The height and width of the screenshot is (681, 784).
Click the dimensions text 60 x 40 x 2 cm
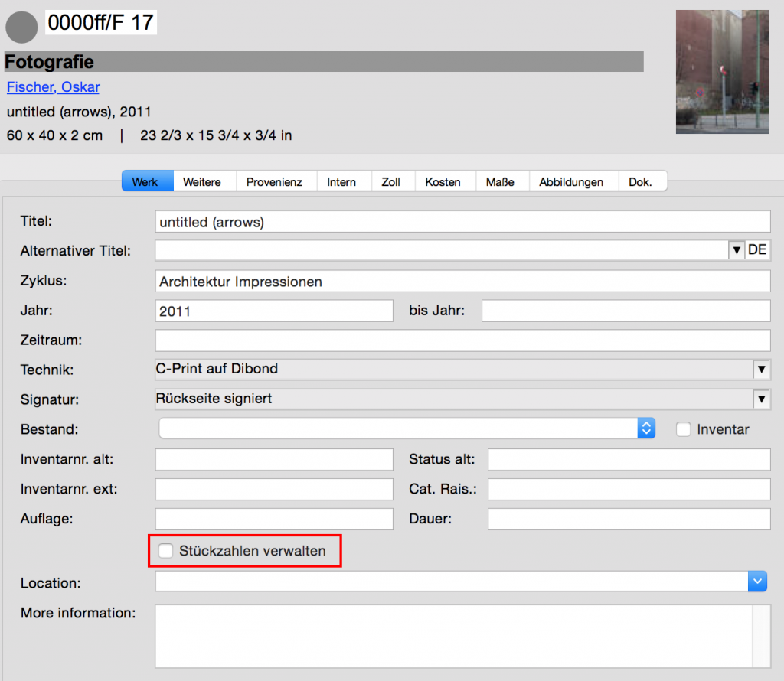coord(54,135)
